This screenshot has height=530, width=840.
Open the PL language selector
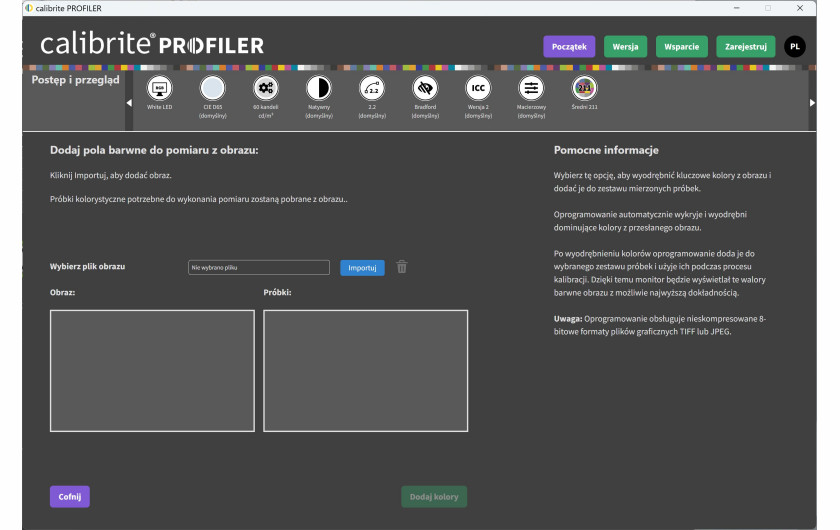[x=795, y=47]
